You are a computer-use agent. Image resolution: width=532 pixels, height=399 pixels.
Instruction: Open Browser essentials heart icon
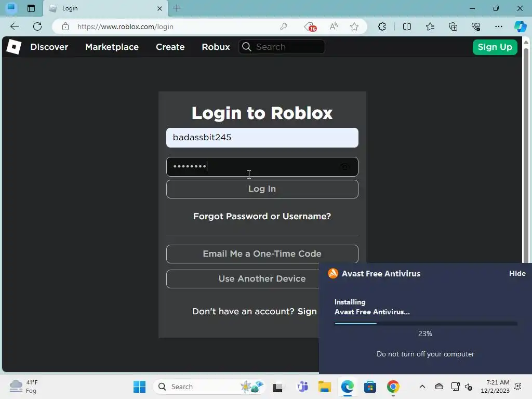click(476, 26)
